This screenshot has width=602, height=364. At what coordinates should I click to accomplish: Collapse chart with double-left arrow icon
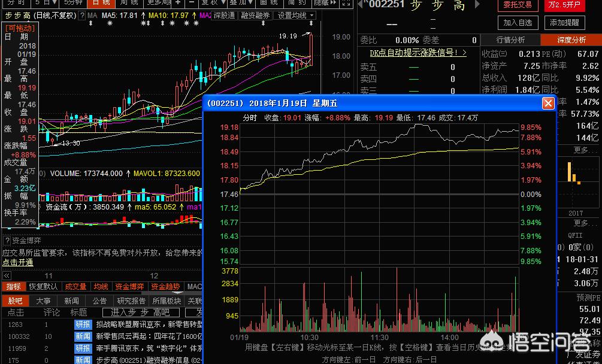[x=7, y=276]
